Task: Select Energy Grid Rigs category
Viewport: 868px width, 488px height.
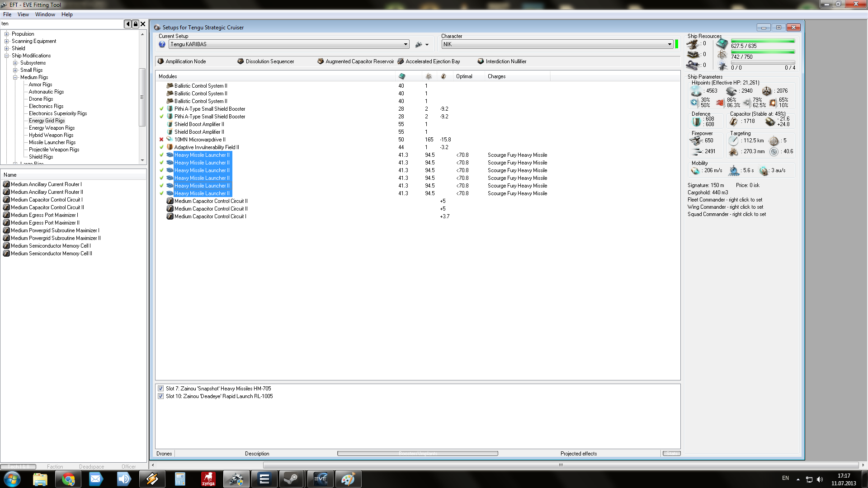Action: coord(47,121)
